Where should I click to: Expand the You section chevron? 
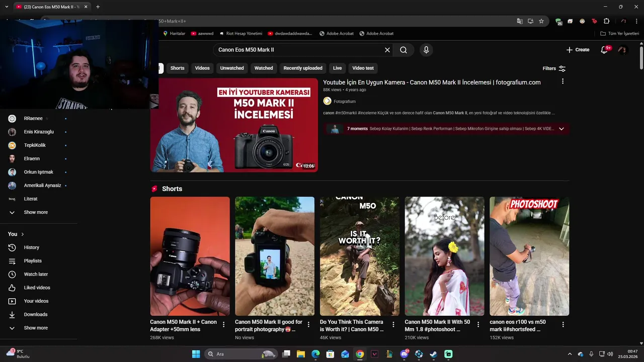point(23,234)
